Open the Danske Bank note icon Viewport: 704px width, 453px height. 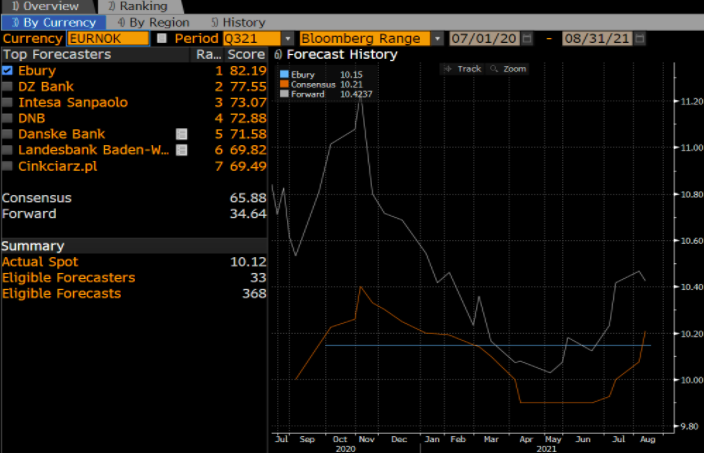(x=181, y=134)
